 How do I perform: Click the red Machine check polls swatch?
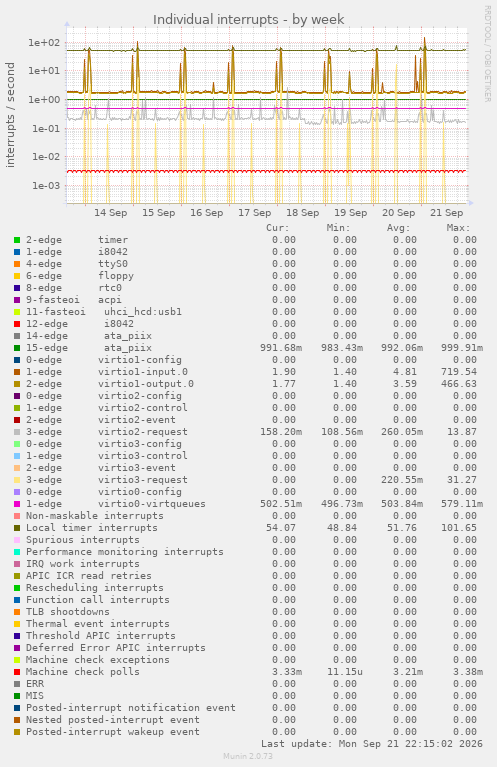[17, 672]
